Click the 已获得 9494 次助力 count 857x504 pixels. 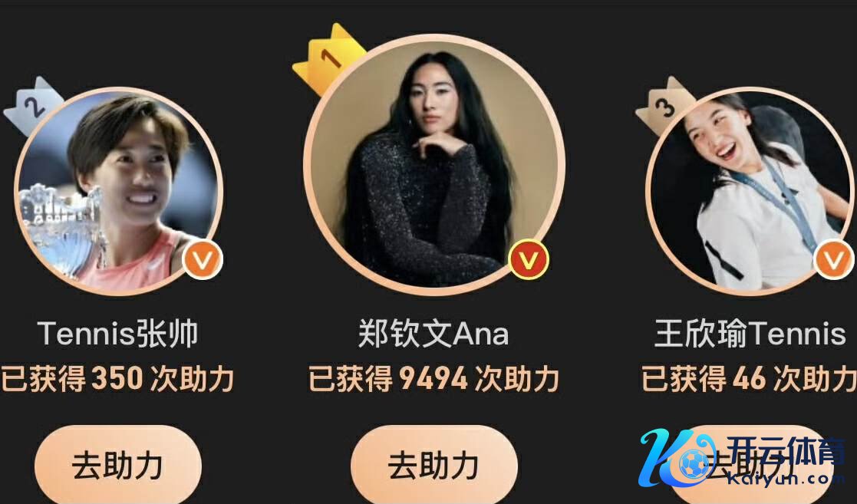(x=434, y=378)
